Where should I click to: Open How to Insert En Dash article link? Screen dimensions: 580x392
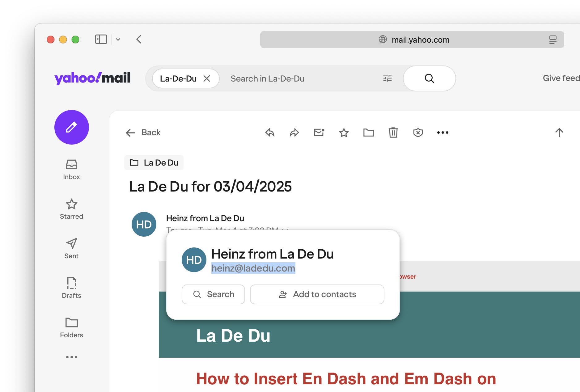click(x=346, y=379)
